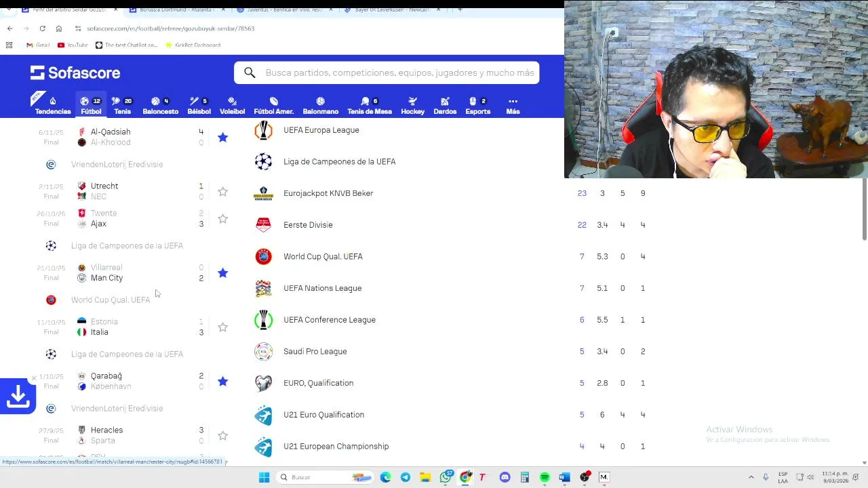Expand the Más sports menu
Image resolution: width=868 pixels, height=488 pixels.
coord(513,105)
